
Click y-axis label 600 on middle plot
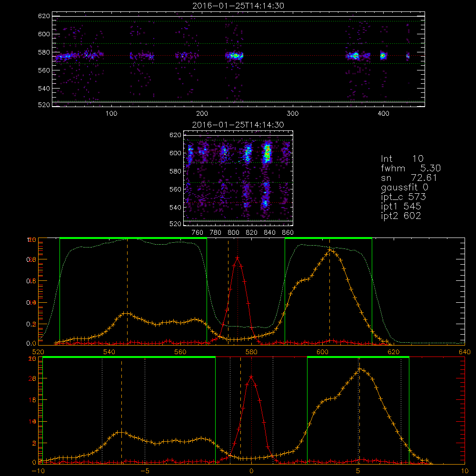(x=176, y=153)
